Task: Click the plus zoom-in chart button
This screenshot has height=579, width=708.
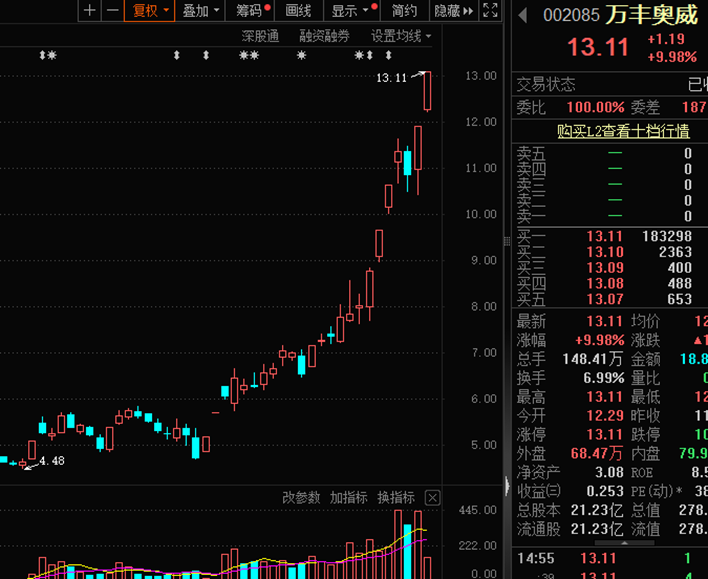Action: (x=90, y=11)
